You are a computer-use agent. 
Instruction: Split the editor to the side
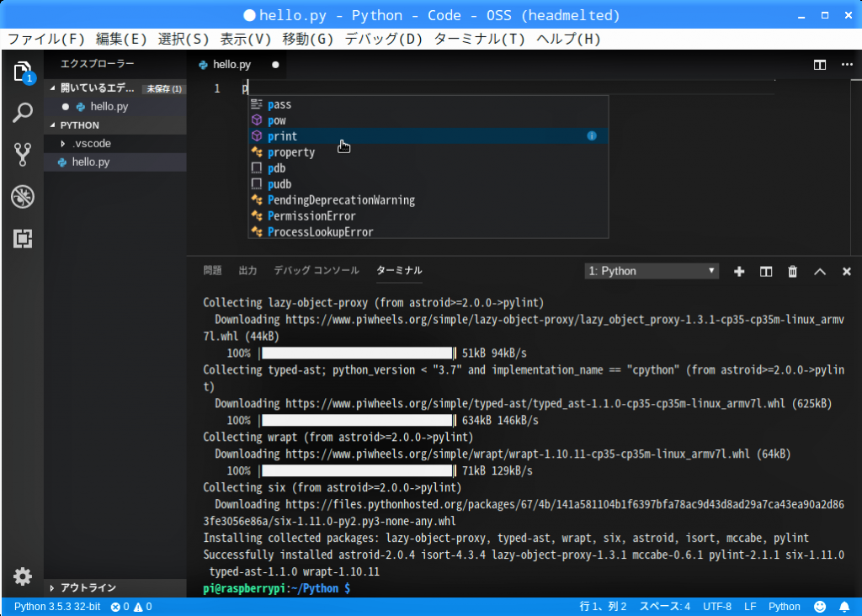[820, 65]
